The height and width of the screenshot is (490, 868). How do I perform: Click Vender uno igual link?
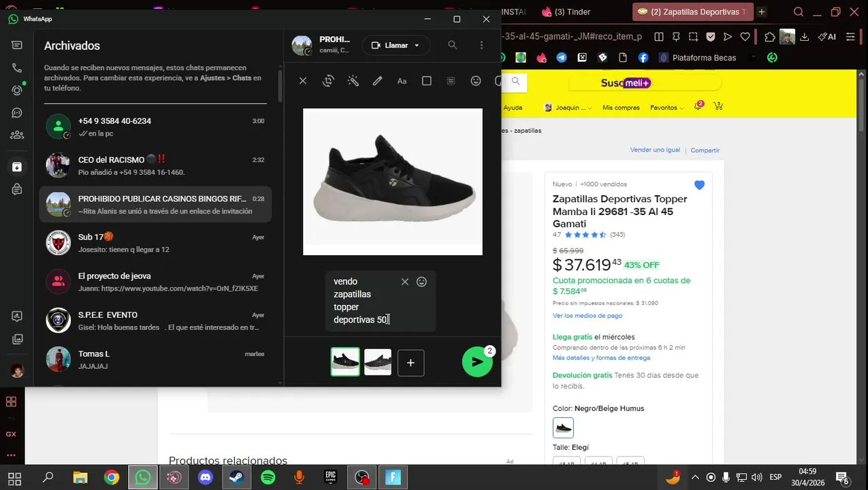click(x=655, y=150)
